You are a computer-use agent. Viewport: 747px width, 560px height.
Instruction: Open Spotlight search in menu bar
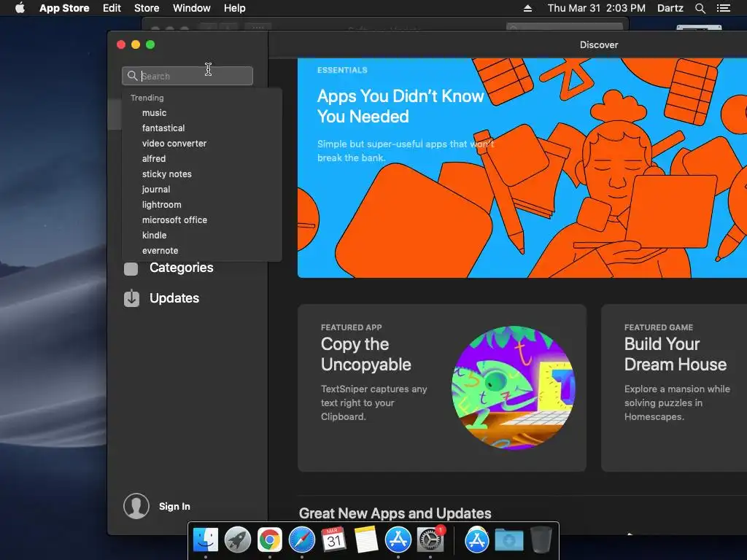tap(700, 8)
